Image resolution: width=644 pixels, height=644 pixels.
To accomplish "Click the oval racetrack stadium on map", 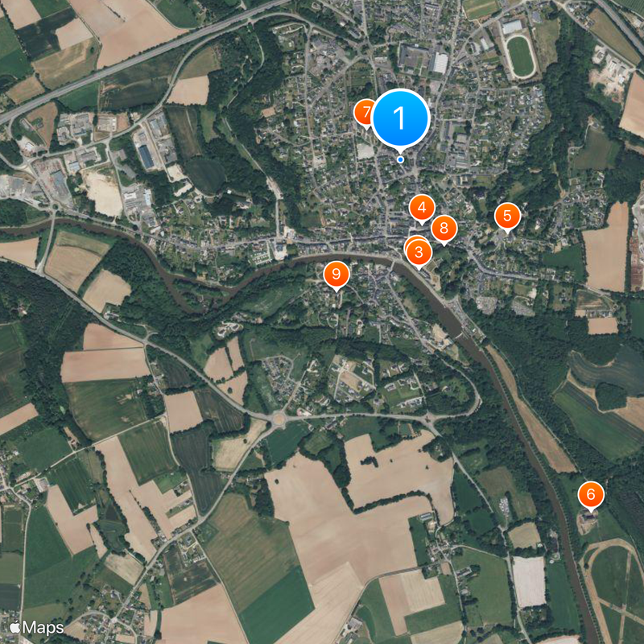I will click(520, 56).
